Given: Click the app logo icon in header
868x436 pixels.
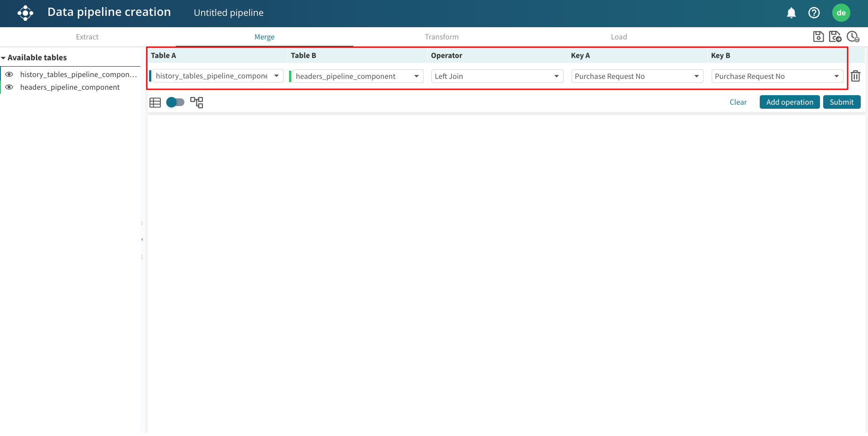Looking at the screenshot, I should click(x=25, y=13).
